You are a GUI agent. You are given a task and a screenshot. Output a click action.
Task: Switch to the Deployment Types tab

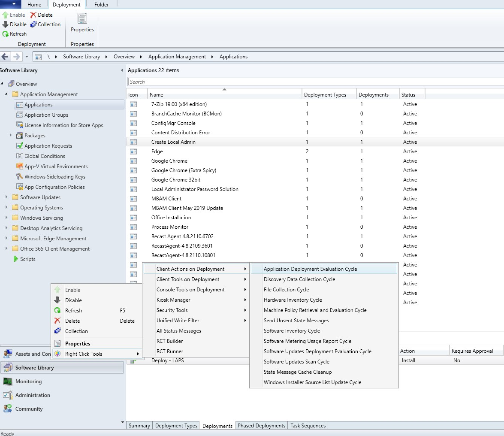[x=176, y=426]
